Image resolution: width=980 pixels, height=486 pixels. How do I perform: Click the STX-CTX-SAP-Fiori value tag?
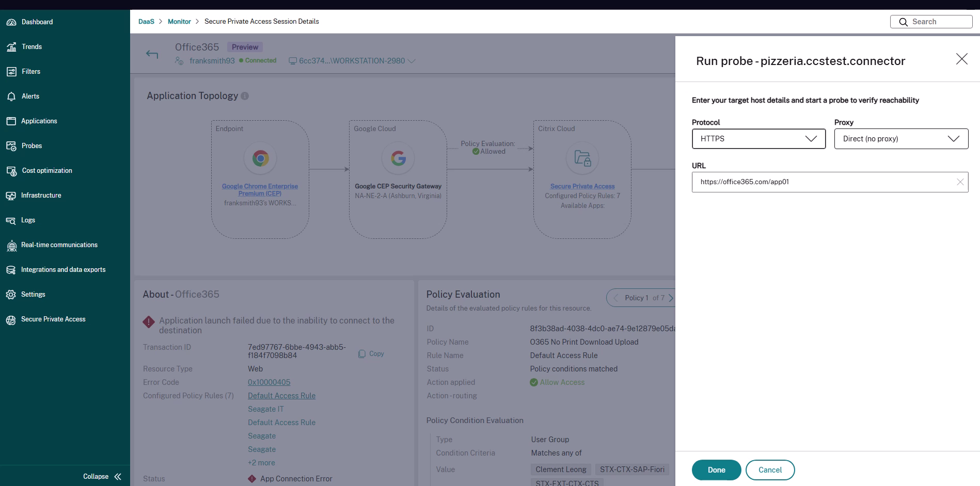(x=632, y=469)
